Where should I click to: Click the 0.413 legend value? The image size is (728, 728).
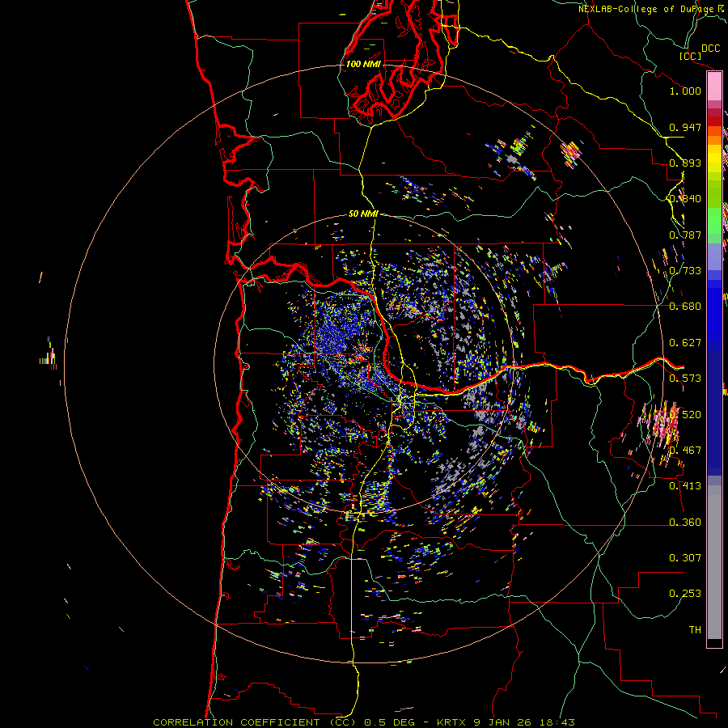tap(685, 486)
